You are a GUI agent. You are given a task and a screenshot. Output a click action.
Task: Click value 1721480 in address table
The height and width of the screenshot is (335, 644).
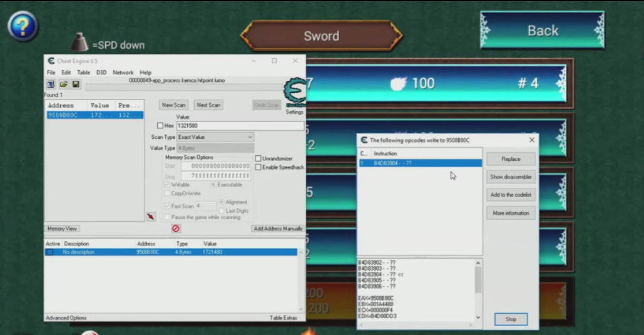[212, 252]
